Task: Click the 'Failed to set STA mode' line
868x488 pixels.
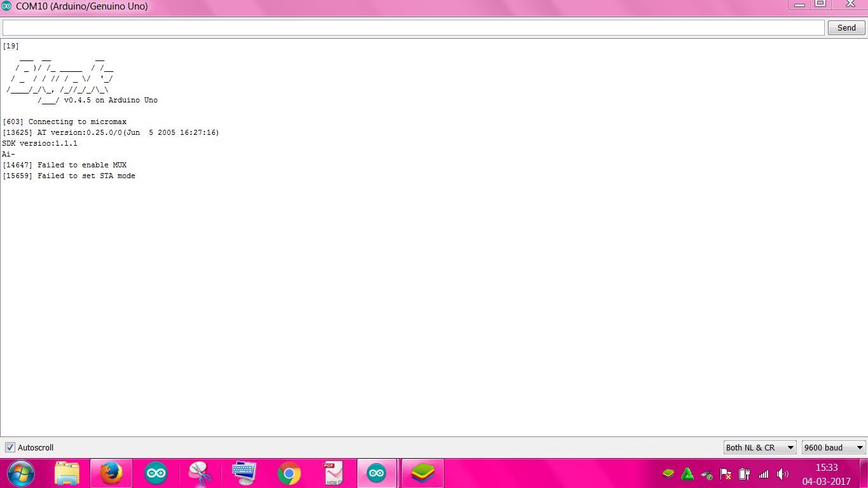Action: [x=69, y=176]
